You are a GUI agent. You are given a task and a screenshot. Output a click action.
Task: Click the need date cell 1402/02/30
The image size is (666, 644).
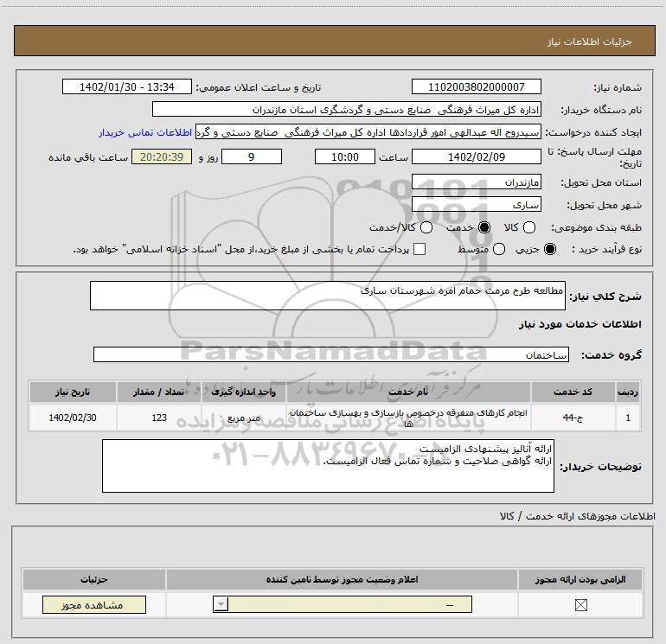click(x=73, y=418)
